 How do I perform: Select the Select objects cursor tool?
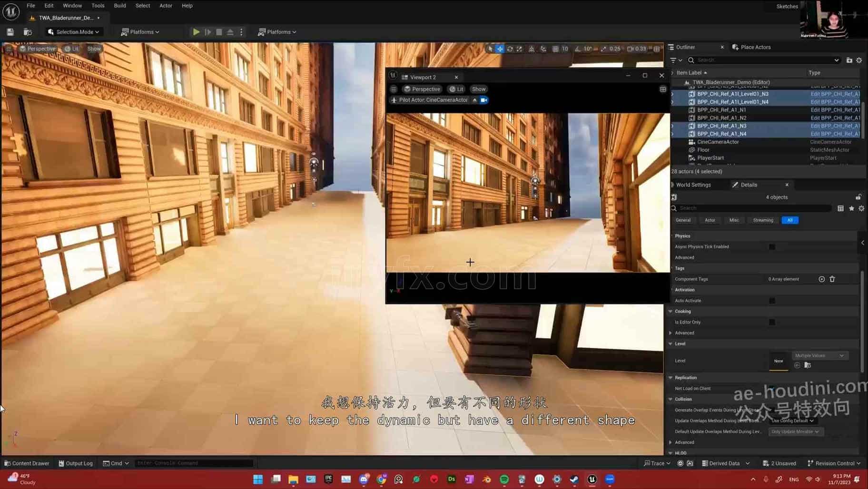[491, 49]
